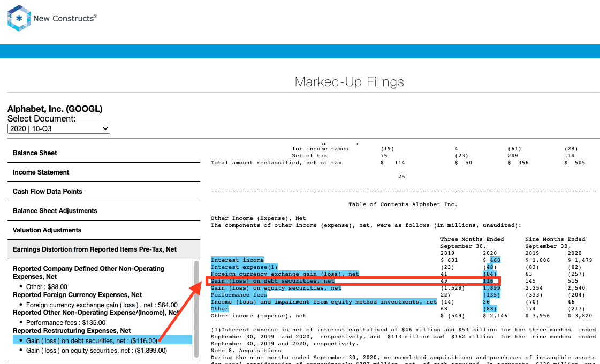Viewport: 600px width, 364px height.
Task: Click 'Reported Other Non-Operating Expense/(Income), Net' heading
Action: tap(96, 313)
